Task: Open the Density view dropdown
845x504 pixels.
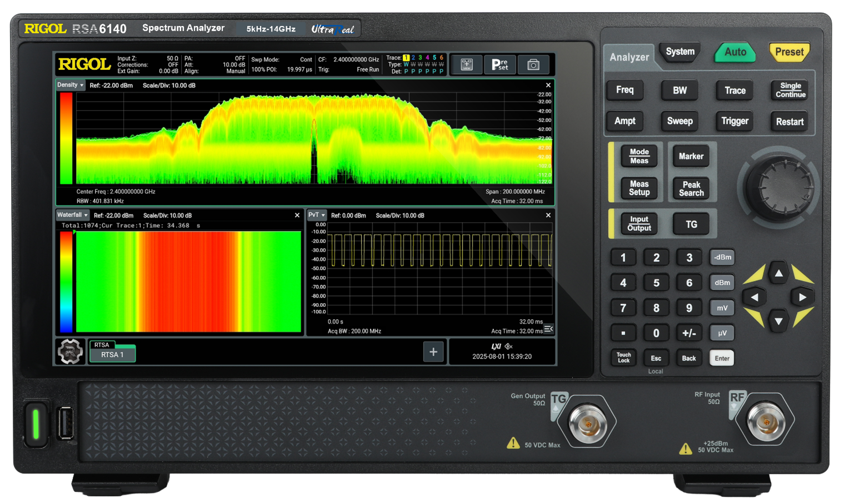Action: [x=71, y=85]
